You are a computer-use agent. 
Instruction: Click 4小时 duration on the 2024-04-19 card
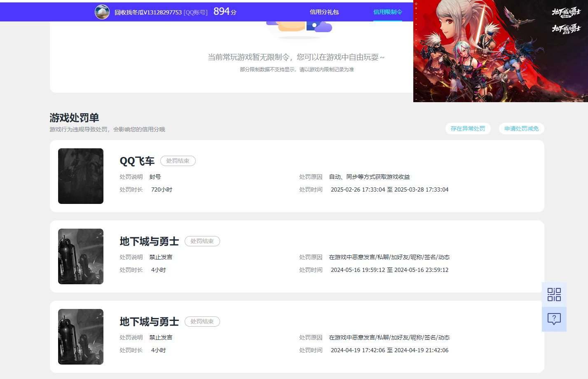(x=158, y=350)
